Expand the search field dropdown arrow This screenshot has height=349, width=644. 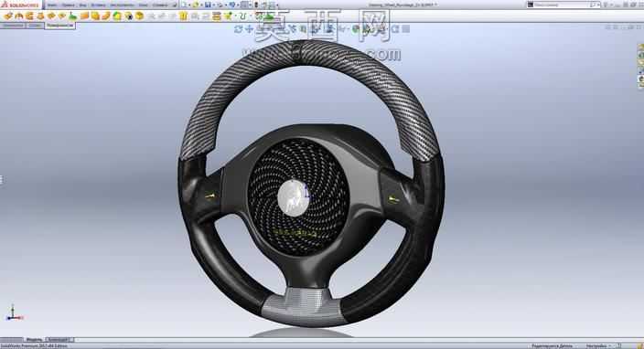598,5
